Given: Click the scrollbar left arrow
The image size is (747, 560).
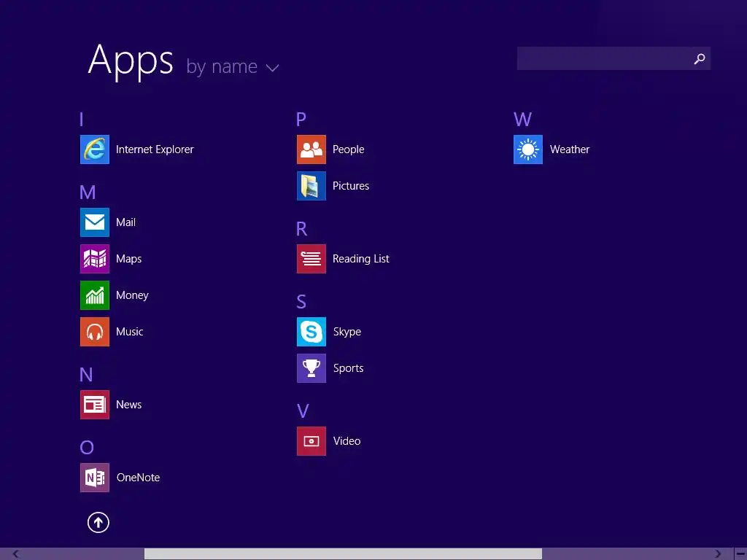Looking at the screenshot, I should (16, 554).
